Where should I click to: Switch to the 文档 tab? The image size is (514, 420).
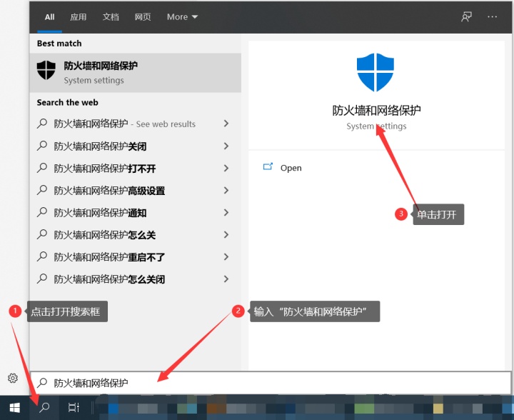click(111, 17)
